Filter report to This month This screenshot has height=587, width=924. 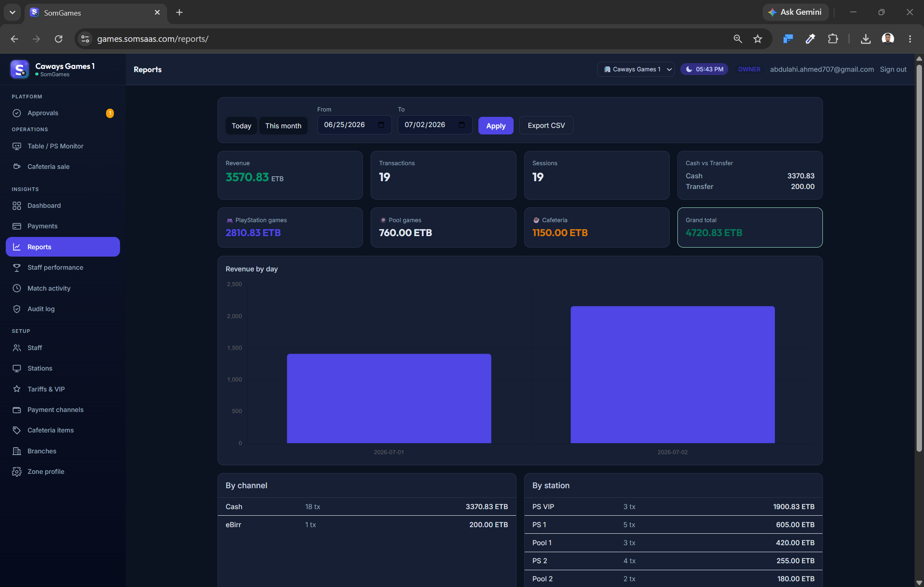coord(283,126)
